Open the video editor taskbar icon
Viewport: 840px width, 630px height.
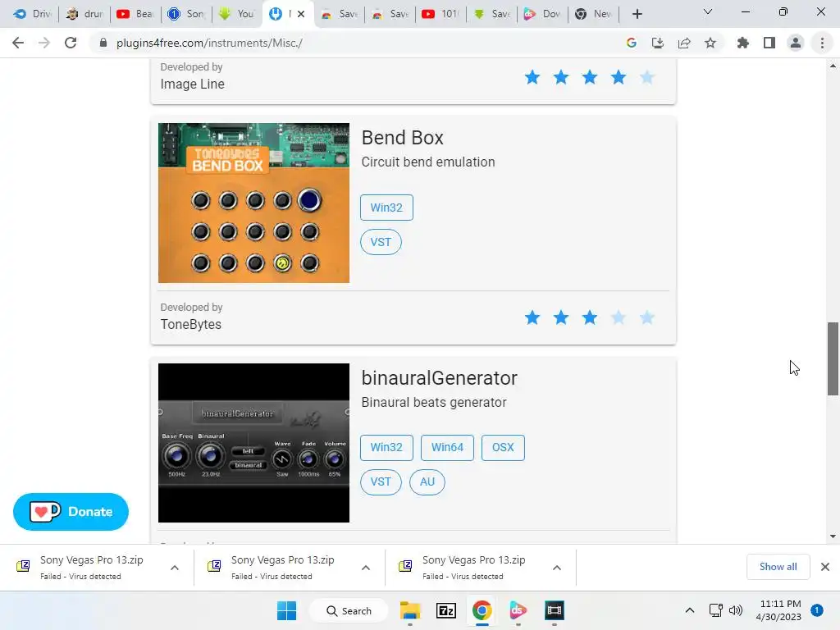pyautogui.click(x=555, y=610)
